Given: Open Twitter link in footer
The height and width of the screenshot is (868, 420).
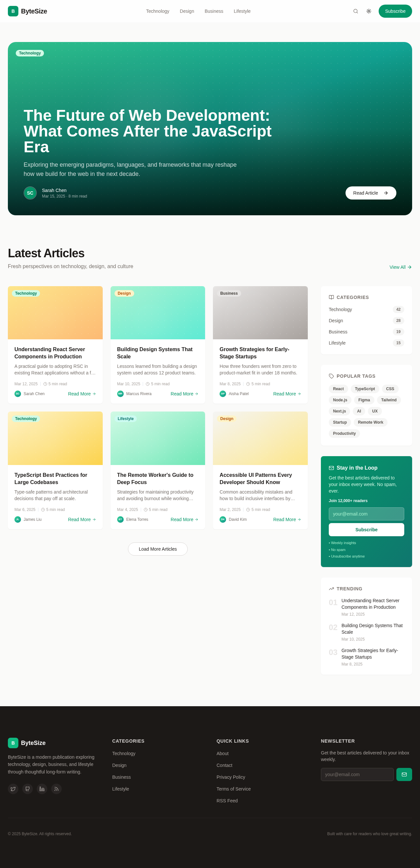Looking at the screenshot, I should point(13,789).
